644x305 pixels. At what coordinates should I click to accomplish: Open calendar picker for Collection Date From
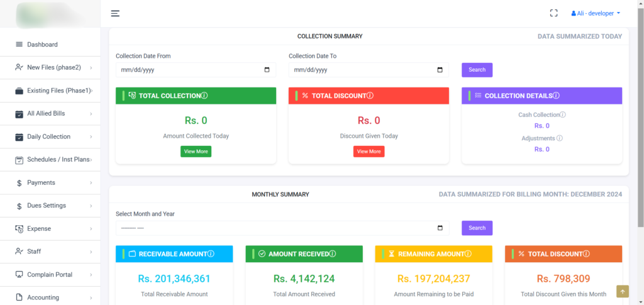[267, 70]
